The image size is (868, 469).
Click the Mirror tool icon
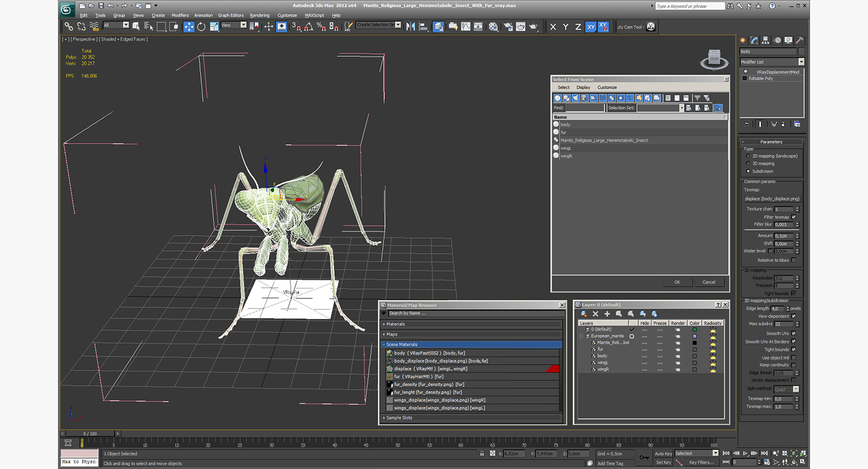(x=411, y=26)
